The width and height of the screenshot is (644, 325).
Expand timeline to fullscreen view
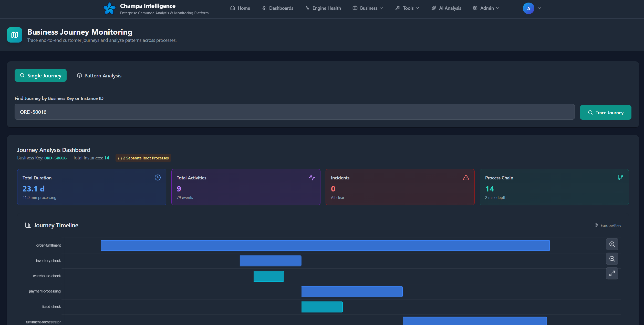point(612,273)
